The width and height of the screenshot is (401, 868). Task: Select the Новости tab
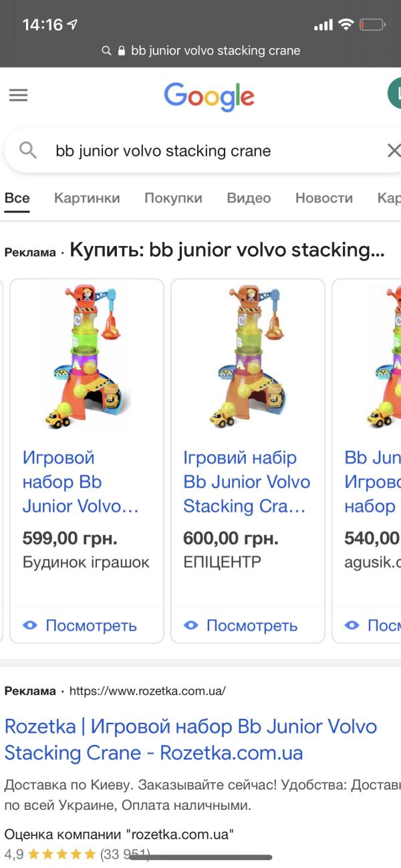coord(324,198)
